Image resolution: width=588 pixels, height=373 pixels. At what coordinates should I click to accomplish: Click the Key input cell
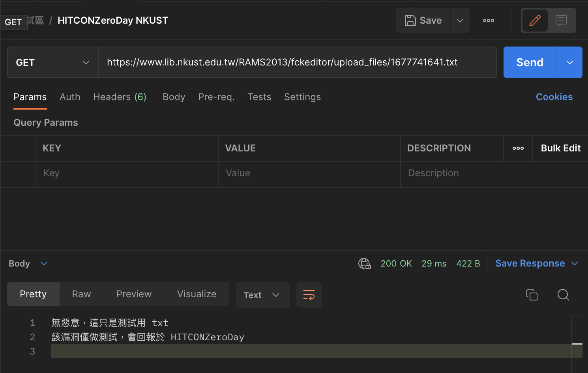[127, 173]
